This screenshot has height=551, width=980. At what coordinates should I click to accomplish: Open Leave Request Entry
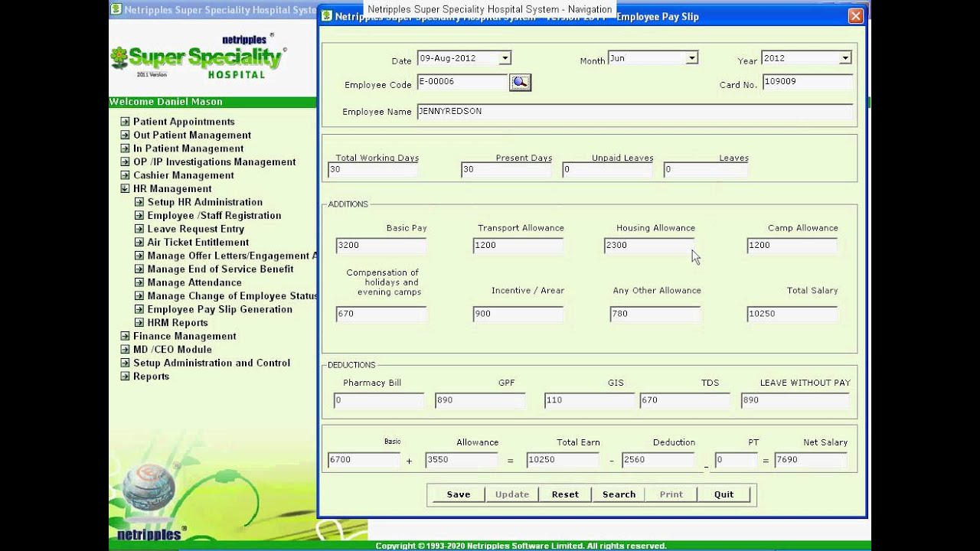(195, 229)
